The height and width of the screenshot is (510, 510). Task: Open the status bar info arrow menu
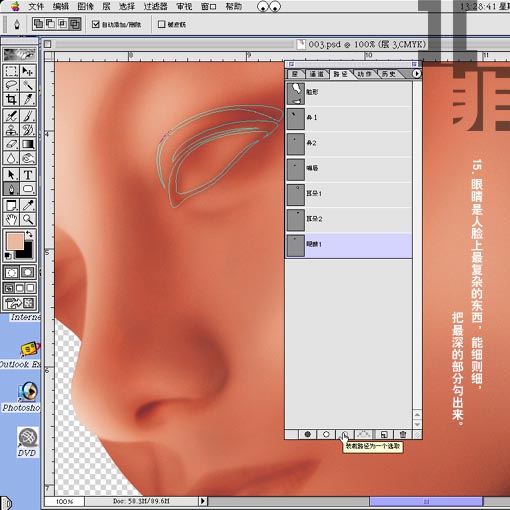pos(203,501)
